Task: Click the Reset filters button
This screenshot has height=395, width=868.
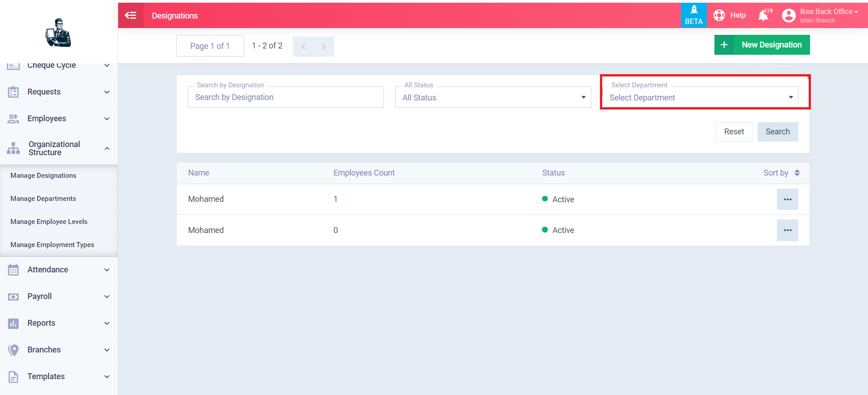Action: [x=734, y=132]
